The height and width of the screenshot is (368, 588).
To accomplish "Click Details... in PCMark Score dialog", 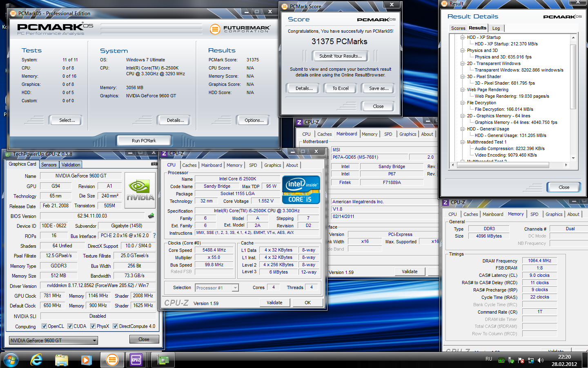I will coord(304,88).
